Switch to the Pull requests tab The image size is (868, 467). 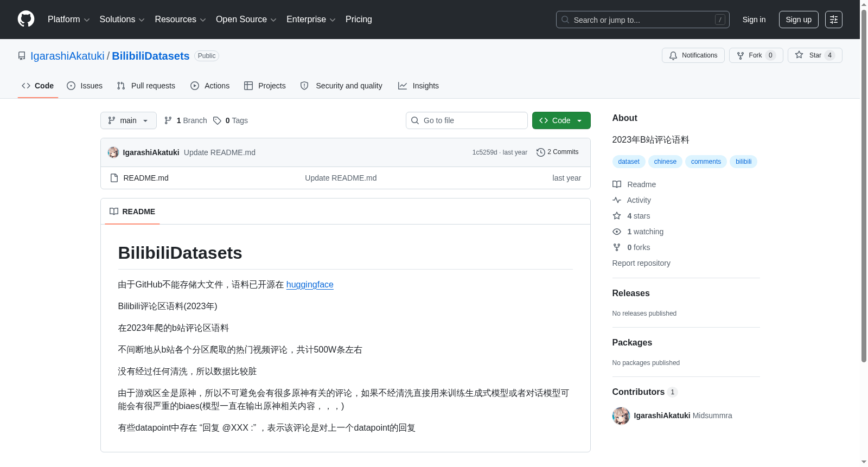(146, 86)
